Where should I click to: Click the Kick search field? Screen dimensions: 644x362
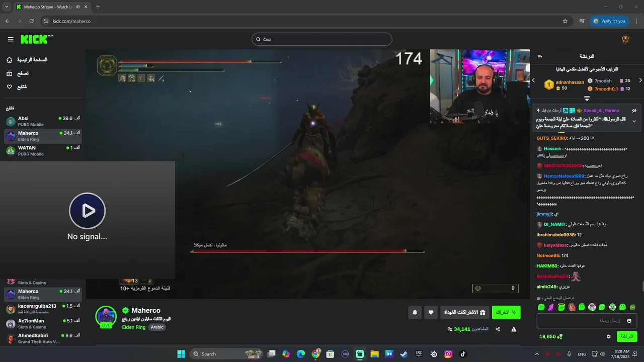pos(322,39)
